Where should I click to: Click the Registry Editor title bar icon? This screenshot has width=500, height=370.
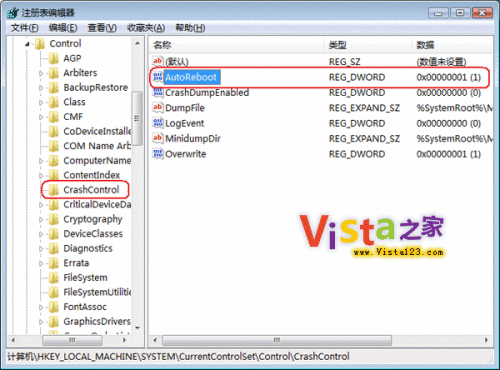click(13, 13)
